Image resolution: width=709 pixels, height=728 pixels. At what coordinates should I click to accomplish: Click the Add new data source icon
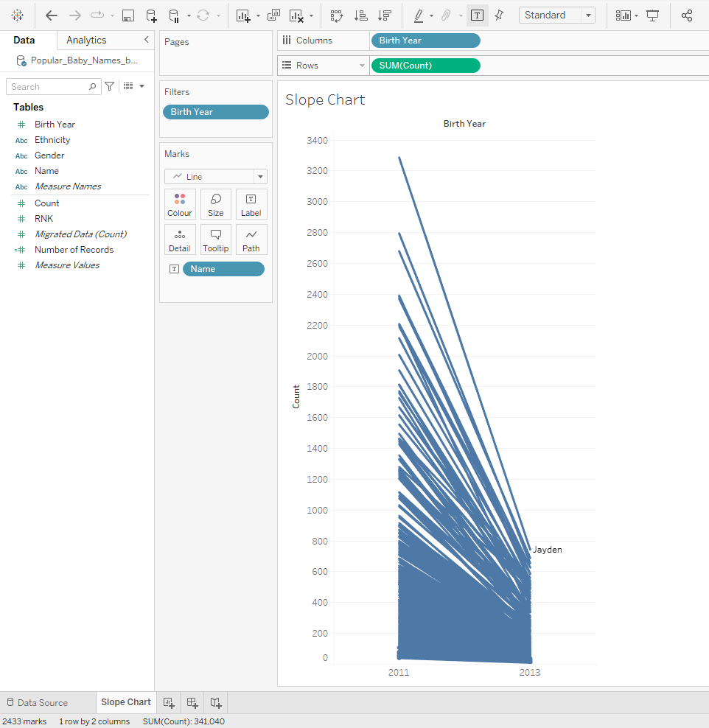tap(150, 15)
